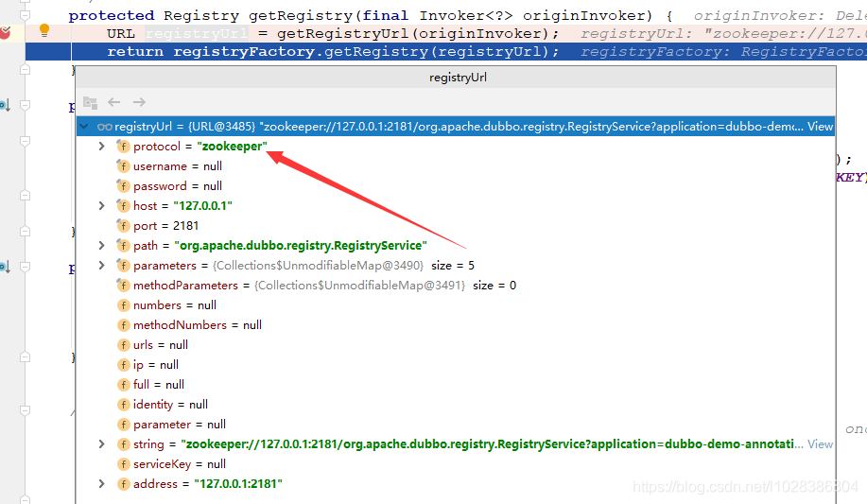Screen dimensions: 867x504
Task: Click field icon next to methodNumbers
Action: (x=123, y=325)
